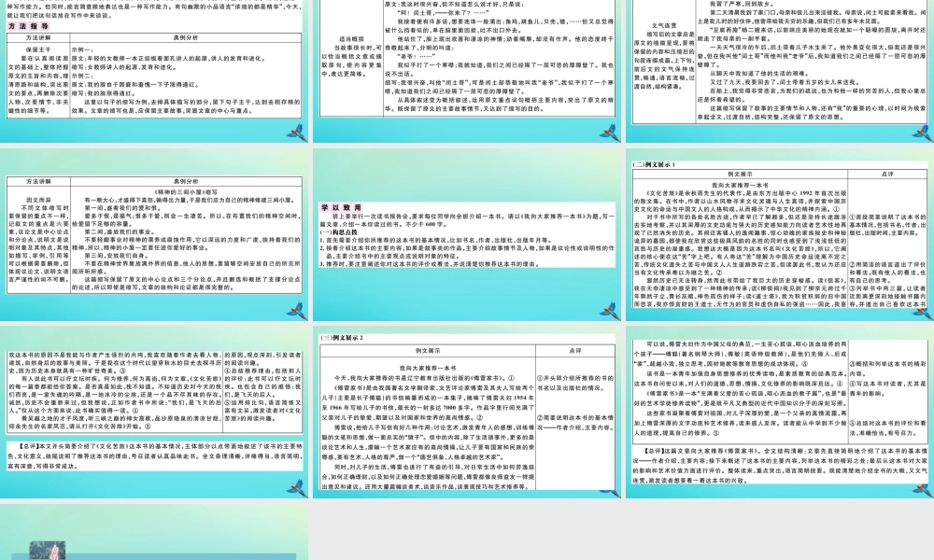Click the 典例分析 header in the 保留主干 slide

pyautogui.click(x=186, y=37)
